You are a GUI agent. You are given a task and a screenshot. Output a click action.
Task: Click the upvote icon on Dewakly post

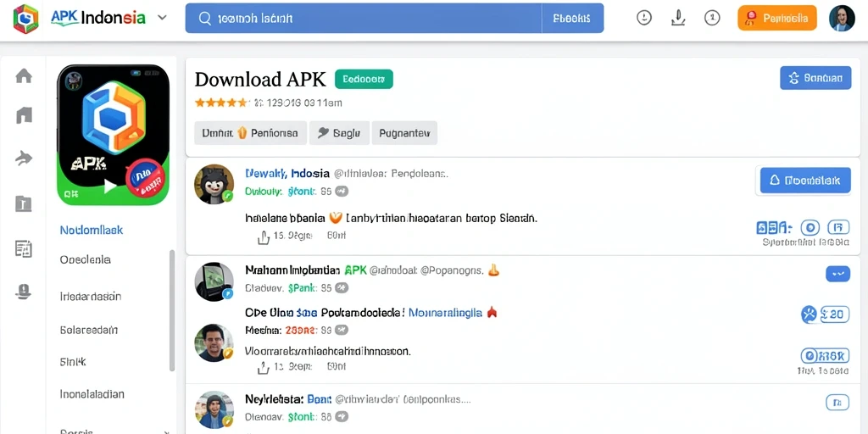coord(264,237)
